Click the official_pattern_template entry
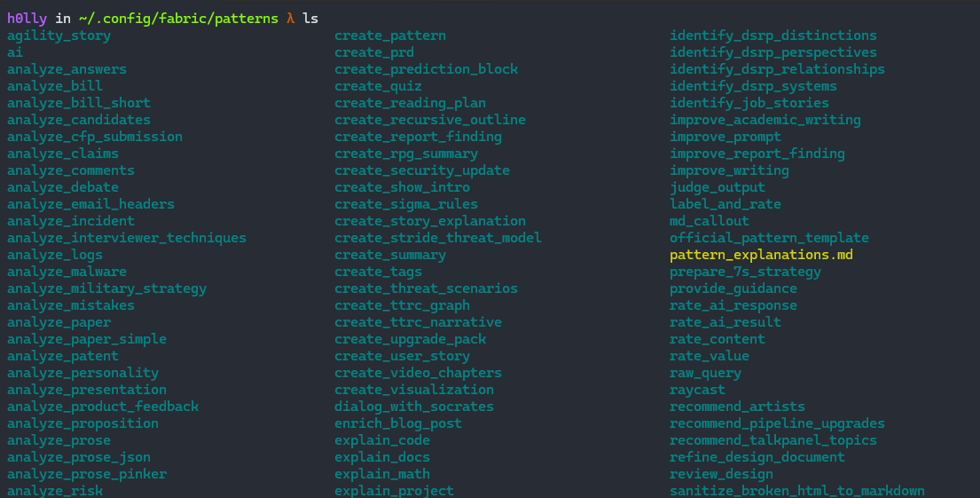 769,238
